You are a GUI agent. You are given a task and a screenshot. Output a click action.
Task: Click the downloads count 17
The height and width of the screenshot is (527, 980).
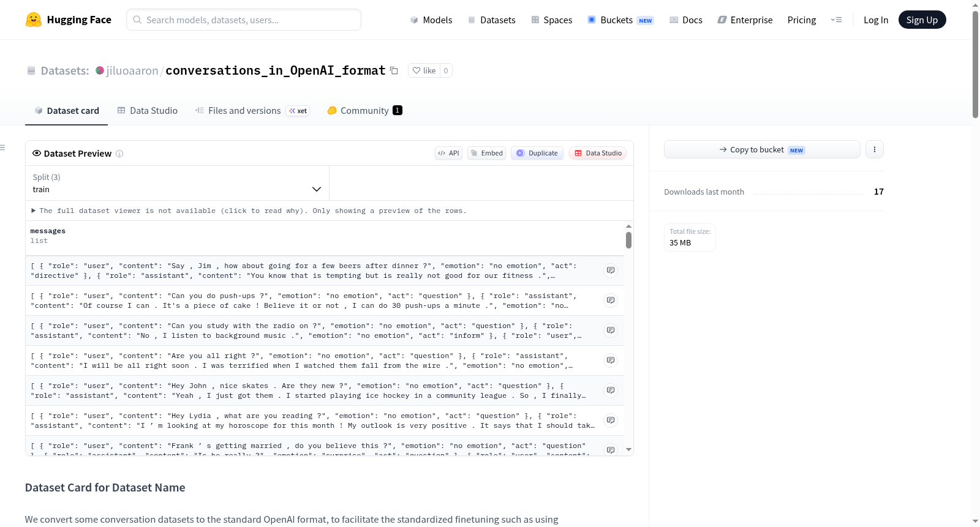pos(879,192)
